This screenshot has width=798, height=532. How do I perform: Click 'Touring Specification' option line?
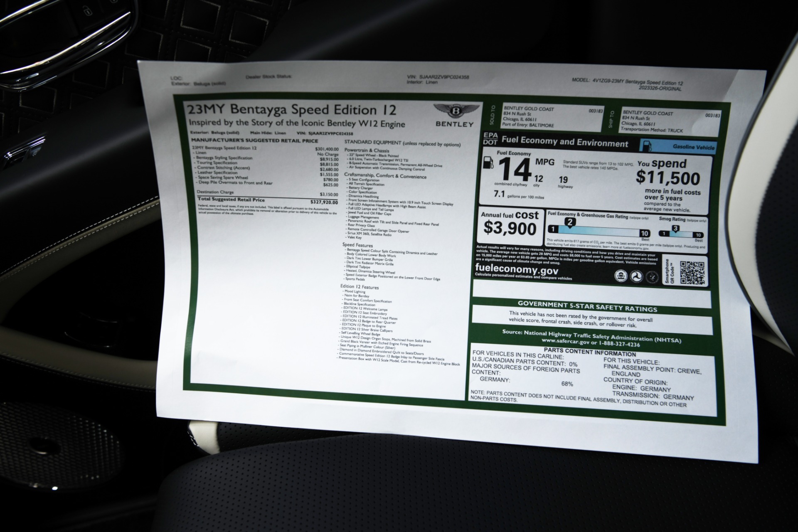(x=216, y=163)
